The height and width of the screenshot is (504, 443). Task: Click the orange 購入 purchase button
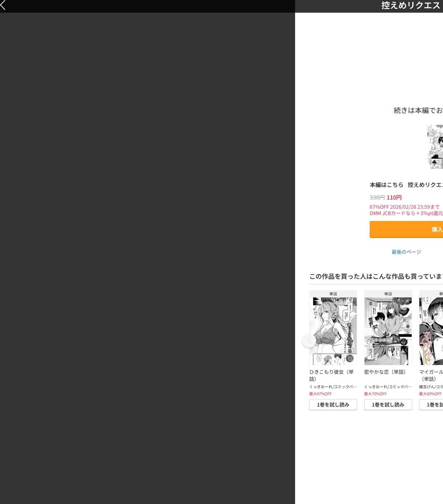[406, 229]
